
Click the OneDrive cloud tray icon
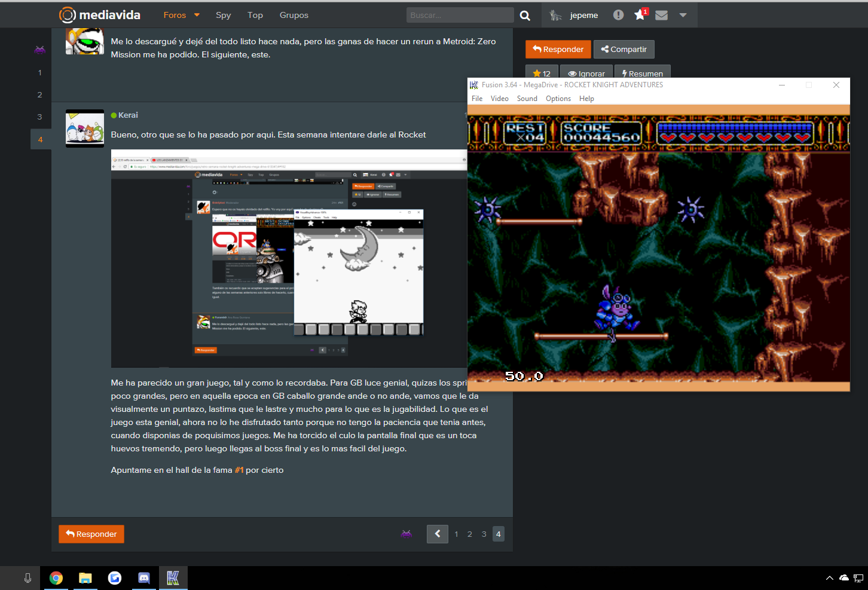tap(844, 578)
